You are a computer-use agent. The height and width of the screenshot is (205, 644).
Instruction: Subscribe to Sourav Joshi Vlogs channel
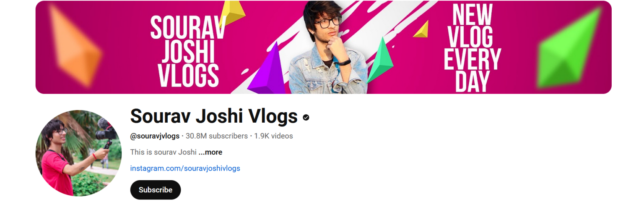pos(156,190)
